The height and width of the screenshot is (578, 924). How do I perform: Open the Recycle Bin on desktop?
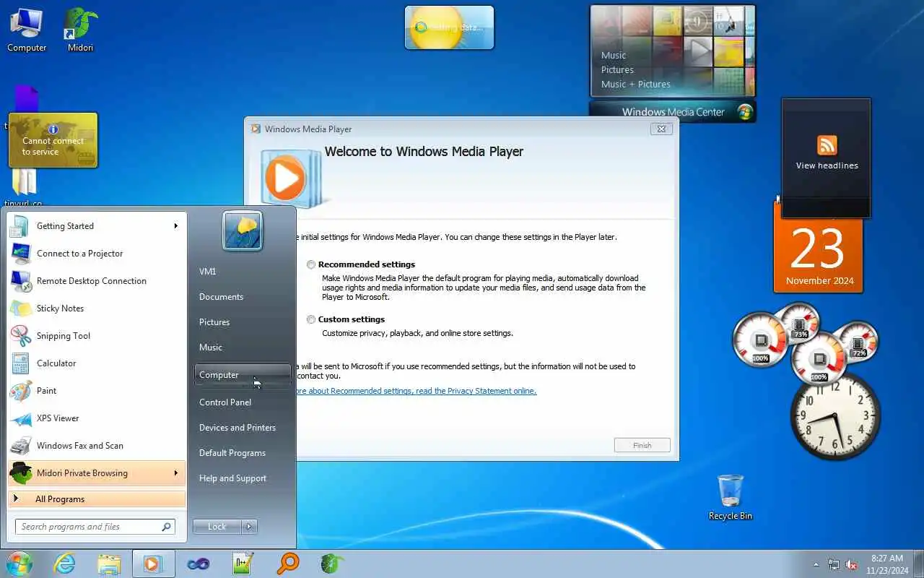click(731, 497)
